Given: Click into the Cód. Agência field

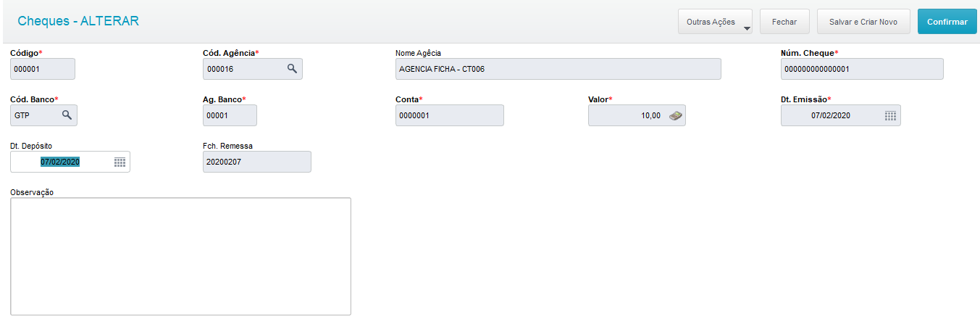Looking at the screenshot, I should click(x=243, y=69).
